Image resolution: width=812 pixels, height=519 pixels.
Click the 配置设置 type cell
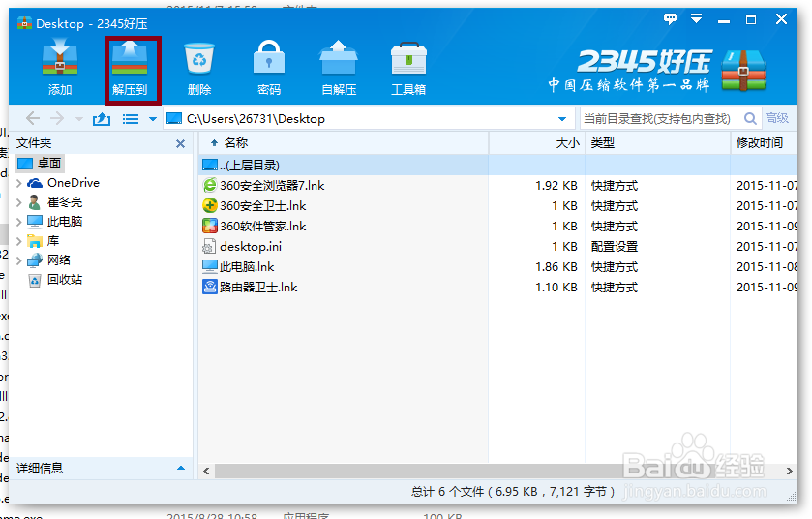[x=615, y=247]
